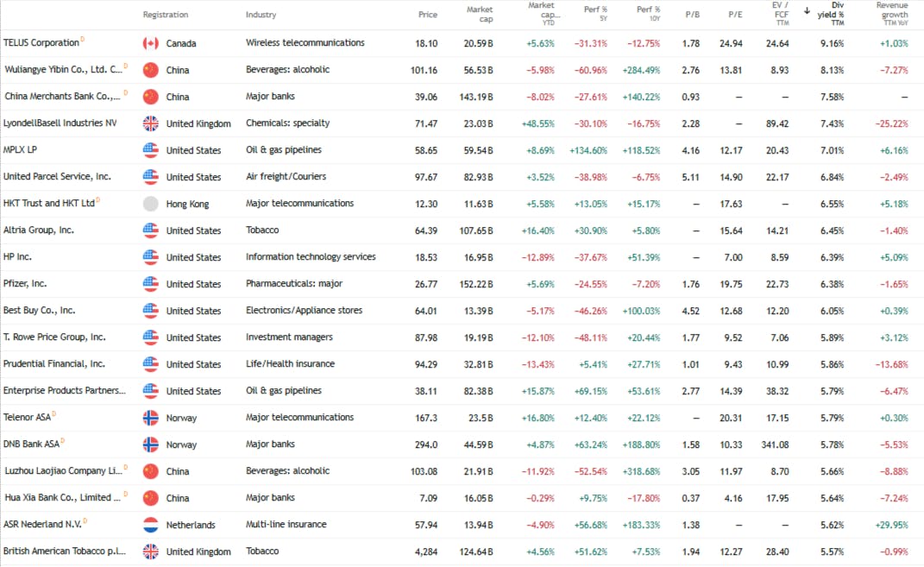This screenshot has width=924, height=567.
Task: Click the US flag in Best Buy row
Action: coord(151,311)
